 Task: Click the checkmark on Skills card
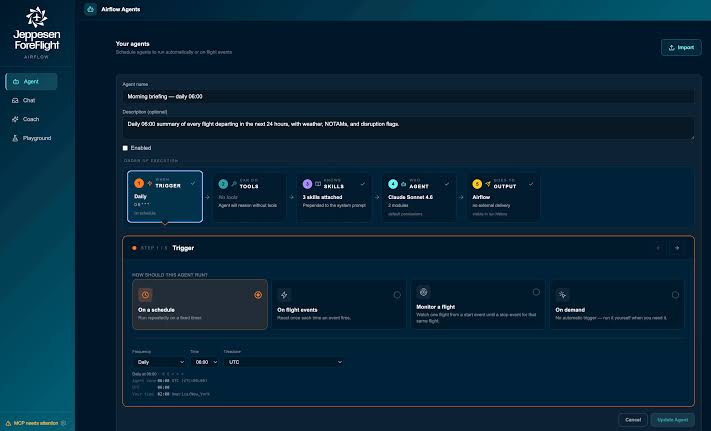[x=363, y=184]
